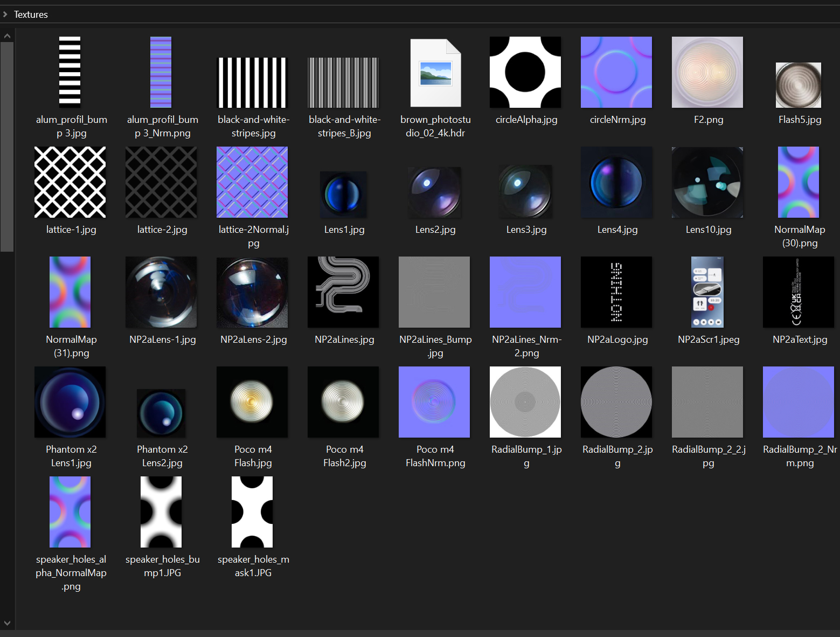Select the Lens10.jpg thumbnail
The image size is (840, 637).
707,182
